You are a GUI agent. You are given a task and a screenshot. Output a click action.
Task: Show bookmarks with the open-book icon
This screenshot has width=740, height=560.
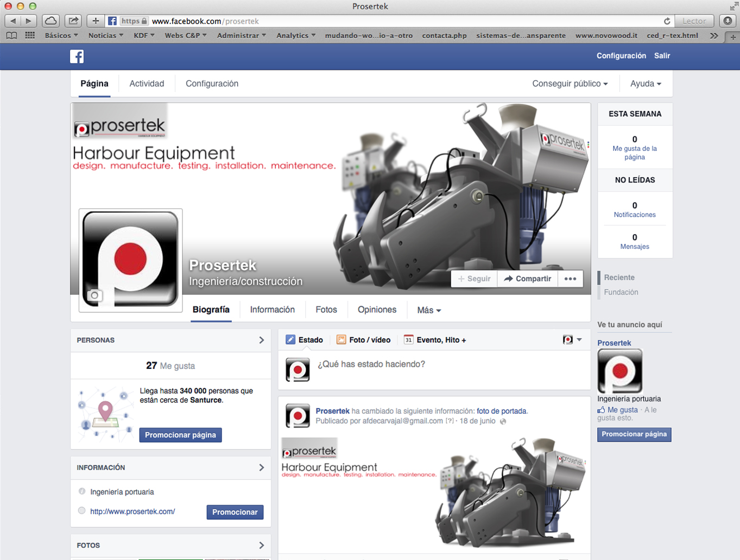tap(11, 35)
